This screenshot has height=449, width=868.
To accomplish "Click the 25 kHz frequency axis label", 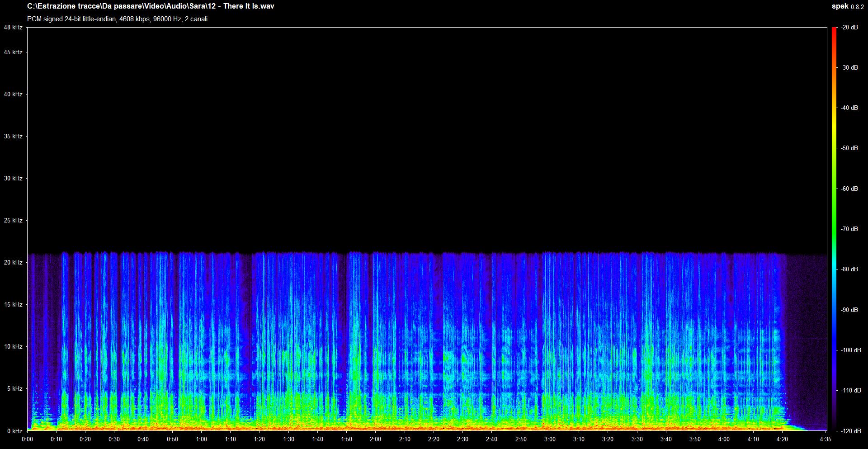I will 13,221.
